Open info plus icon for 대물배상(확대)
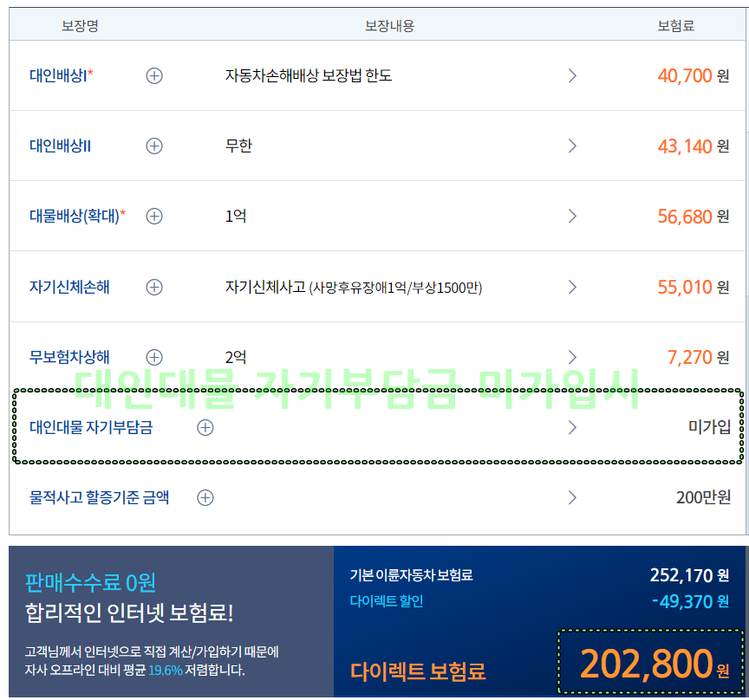This screenshot has width=749, height=700. [154, 217]
